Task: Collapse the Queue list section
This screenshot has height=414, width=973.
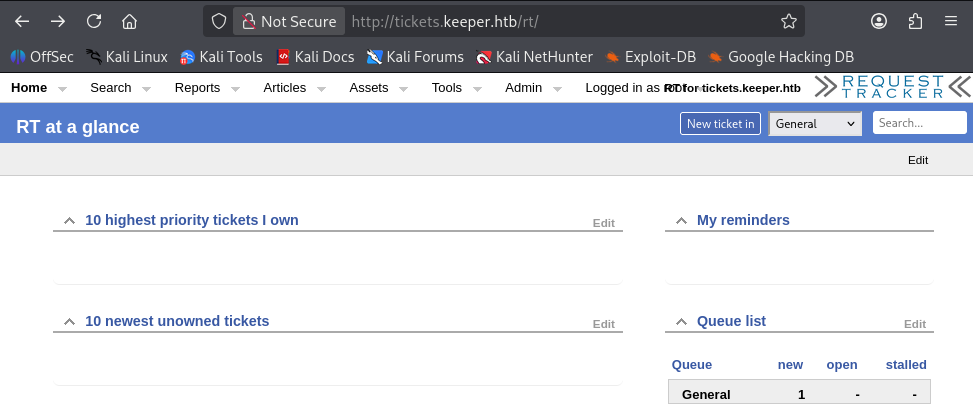Action: (681, 322)
